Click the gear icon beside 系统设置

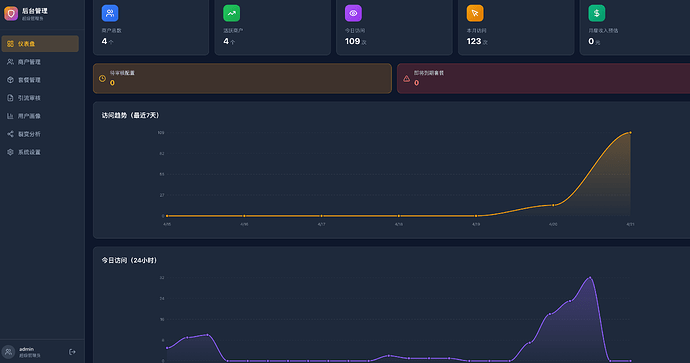10,152
